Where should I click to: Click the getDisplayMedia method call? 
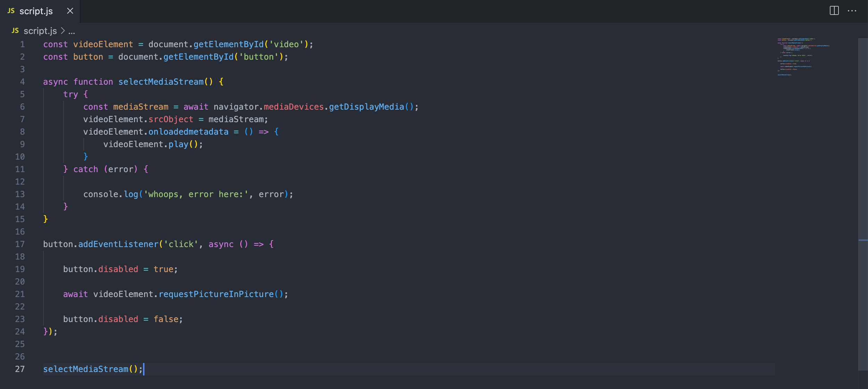tap(366, 107)
